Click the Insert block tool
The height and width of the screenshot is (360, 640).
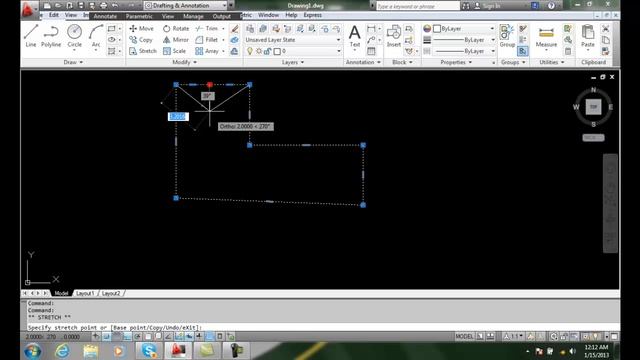pos(393,36)
